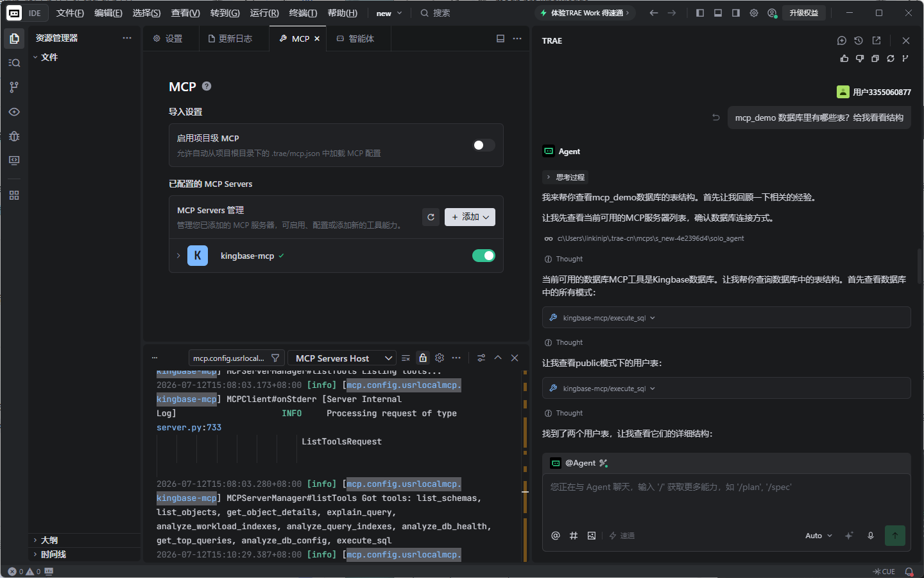Viewport: 924px width, 578px height.
Task: Expand the kingbase-mcp server row
Action: [x=178, y=256]
